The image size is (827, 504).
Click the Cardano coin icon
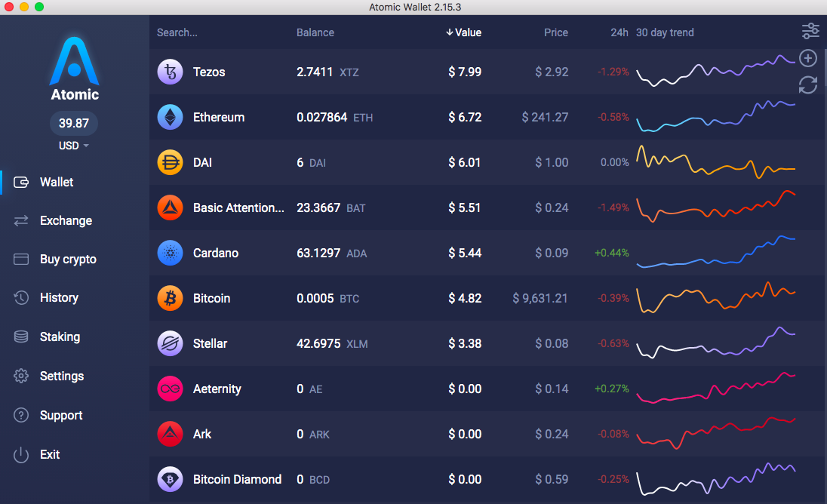[170, 253]
